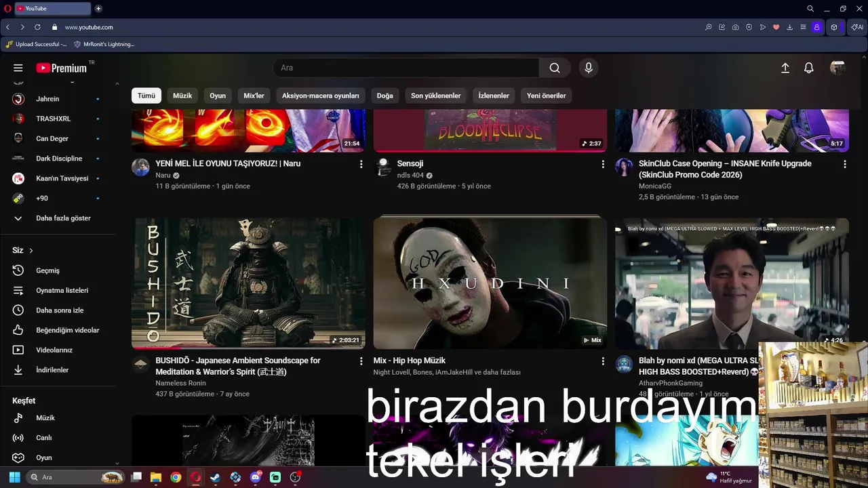Viewport: 868px width, 488px height.
Task: Select the Doğa filter chip
Action: click(385, 96)
